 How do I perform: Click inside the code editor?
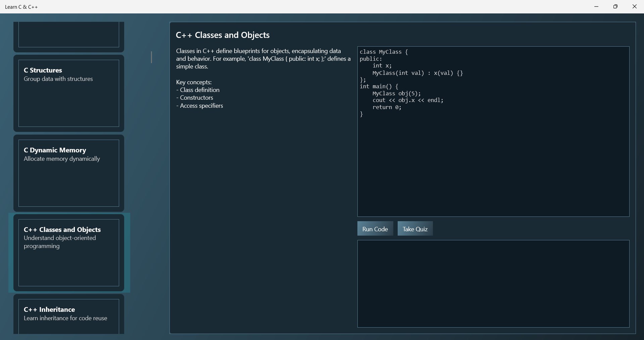tap(493, 151)
